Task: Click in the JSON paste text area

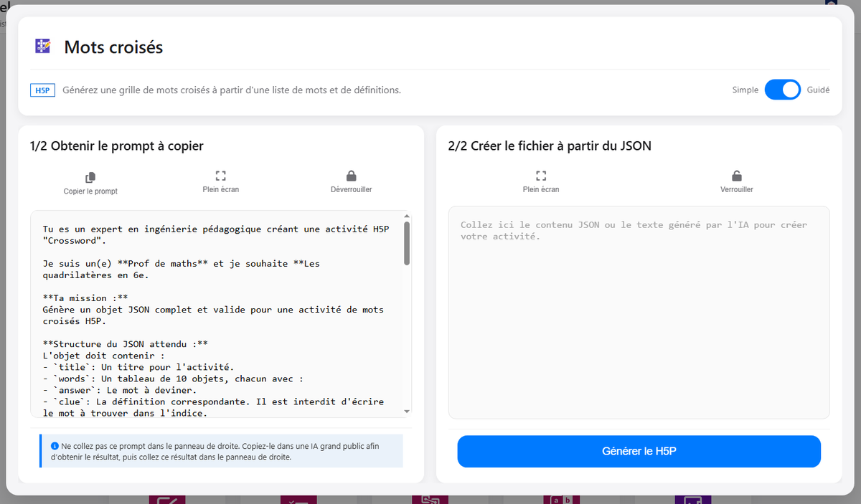Action: [639, 313]
